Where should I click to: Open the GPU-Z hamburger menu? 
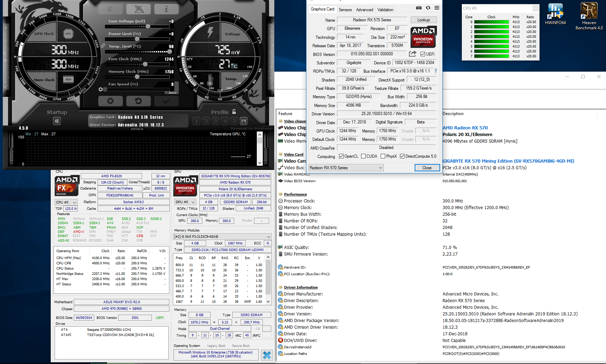click(437, 8)
